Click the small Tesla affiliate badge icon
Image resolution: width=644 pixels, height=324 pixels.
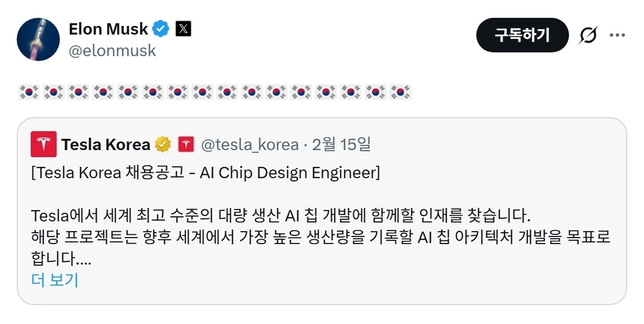point(186,145)
